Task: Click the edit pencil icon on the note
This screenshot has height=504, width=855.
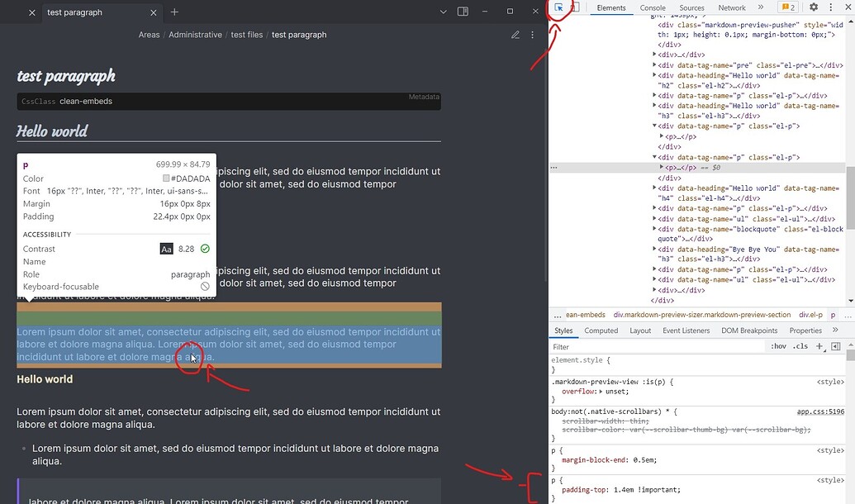Action: 515,35
